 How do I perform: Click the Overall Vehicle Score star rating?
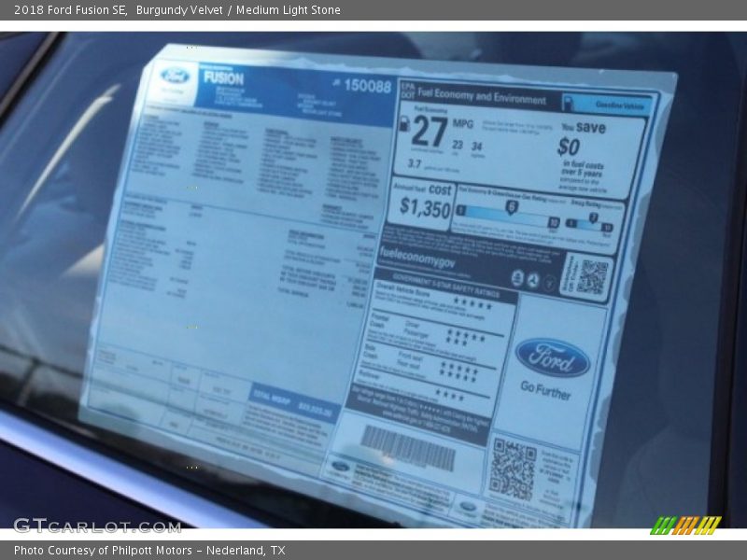[471, 304]
